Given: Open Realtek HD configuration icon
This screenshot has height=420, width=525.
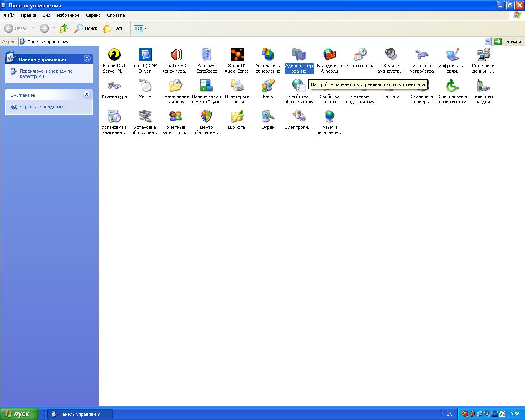Looking at the screenshot, I should (x=176, y=55).
